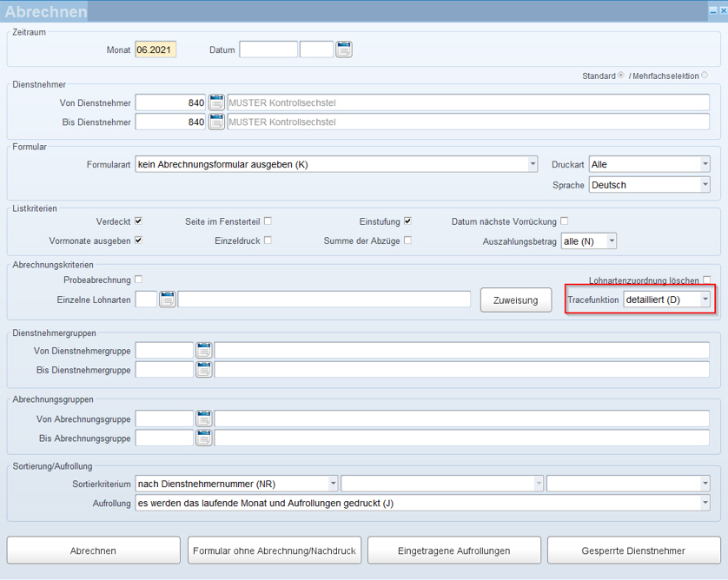Image resolution: width=728 pixels, height=580 pixels.
Task: Expand the Auszahlungsbetrag dropdown
Action: 611,241
